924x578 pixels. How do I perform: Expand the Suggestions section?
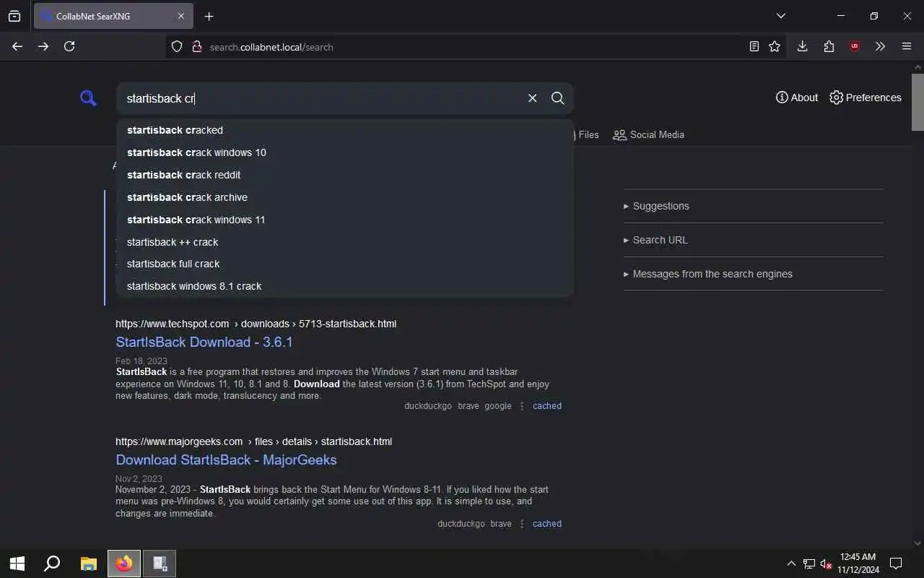(x=753, y=206)
